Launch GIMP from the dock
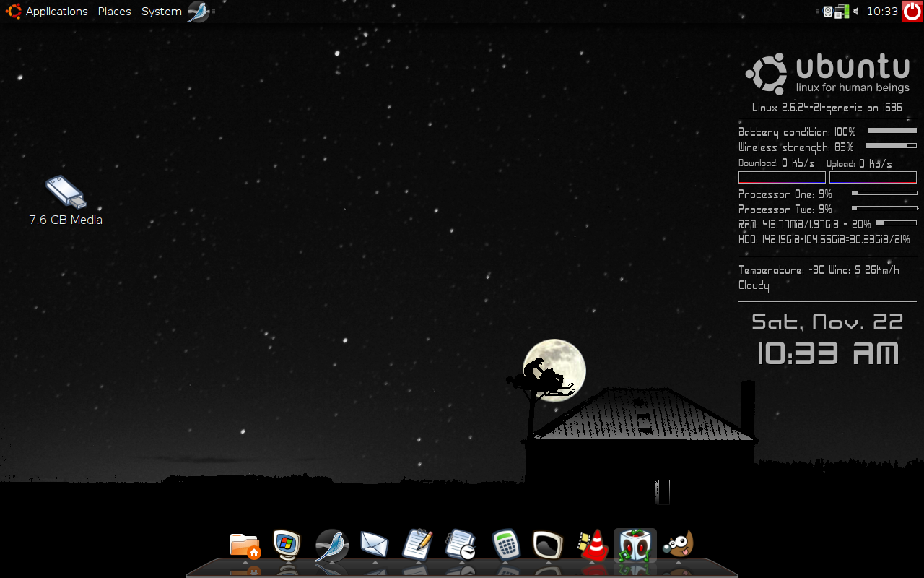 (x=679, y=545)
